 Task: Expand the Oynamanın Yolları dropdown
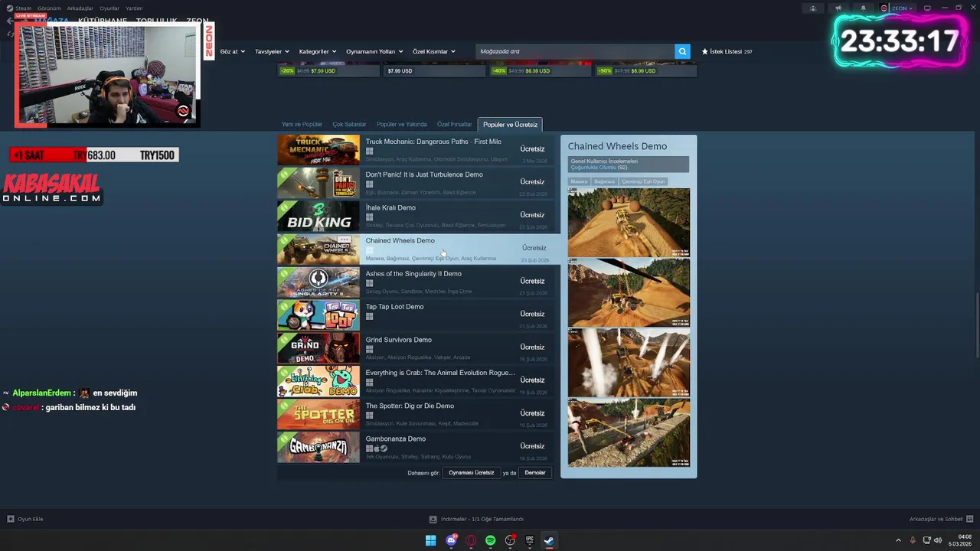(374, 51)
